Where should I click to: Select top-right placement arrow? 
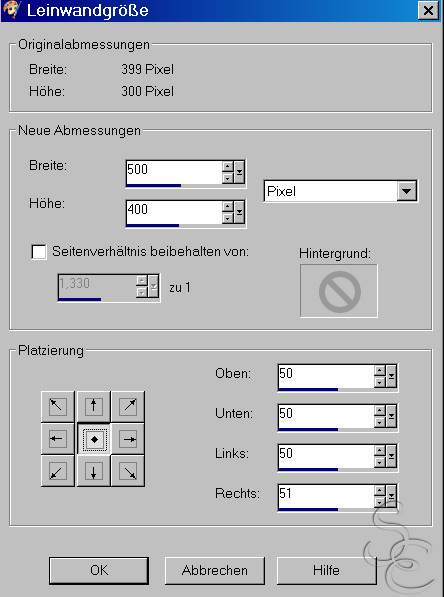point(128,406)
